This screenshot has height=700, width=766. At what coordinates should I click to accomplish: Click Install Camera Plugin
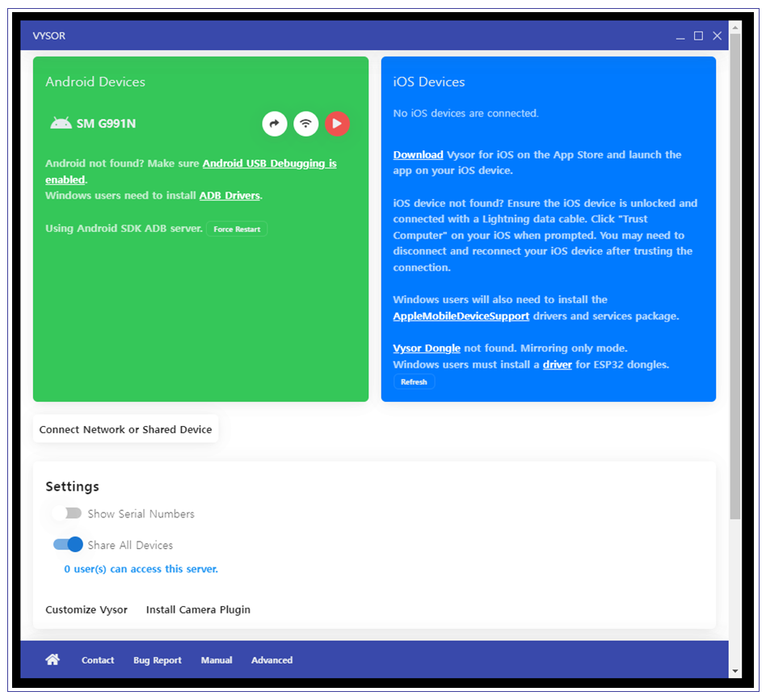[x=198, y=609]
